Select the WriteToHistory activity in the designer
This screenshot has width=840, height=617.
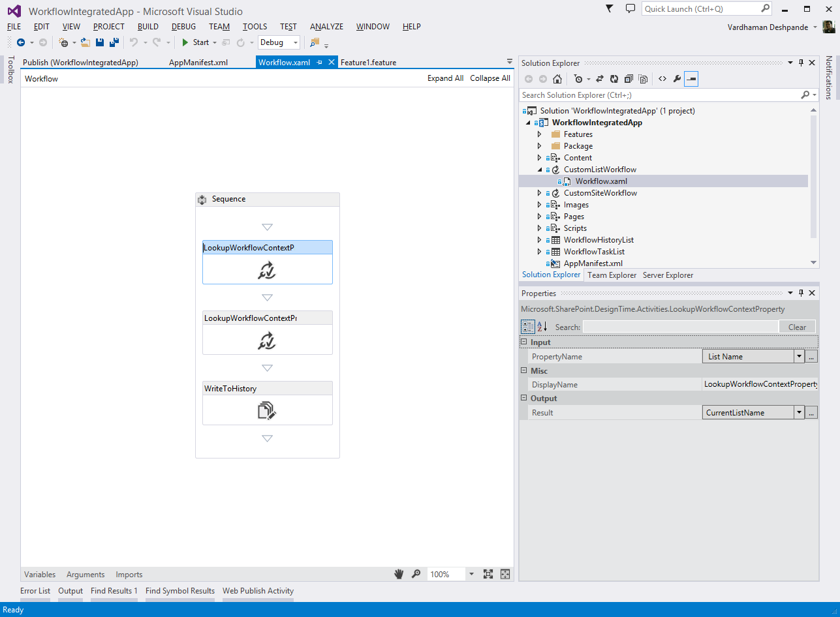coord(268,403)
